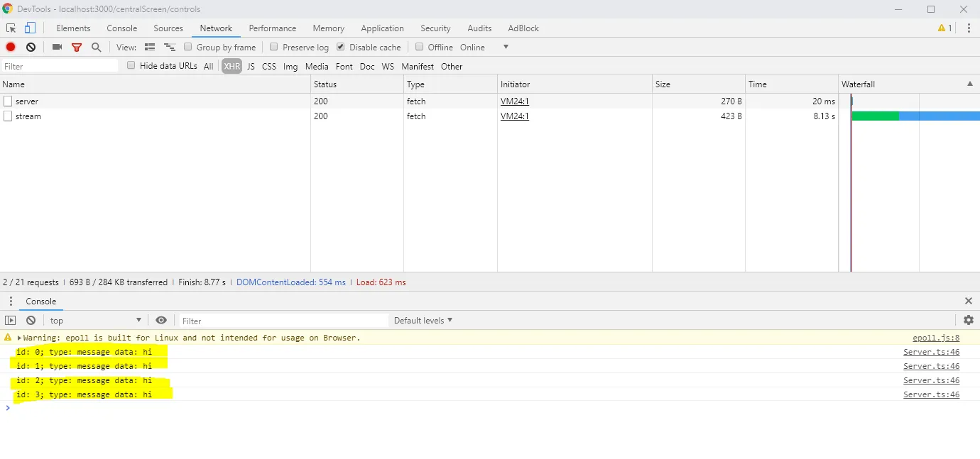Select the inspect element cursor icon
The height and width of the screenshot is (459, 980).
(x=11, y=27)
